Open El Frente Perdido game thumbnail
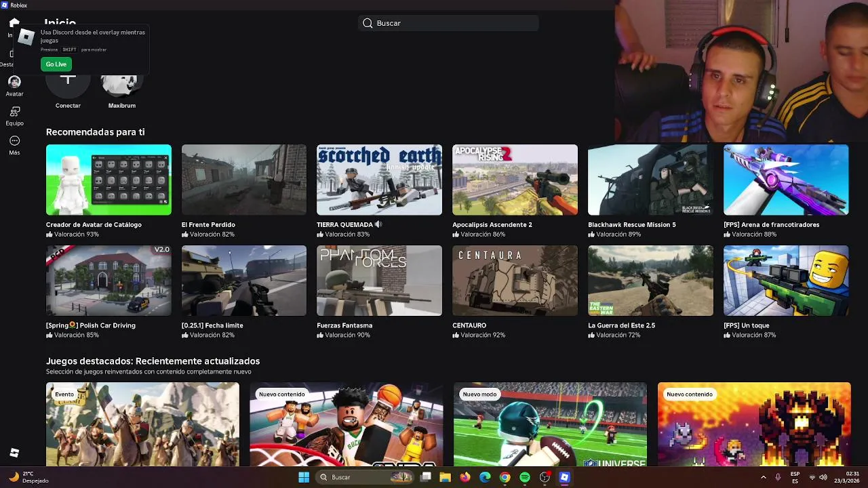This screenshot has width=868, height=488. pyautogui.click(x=244, y=180)
